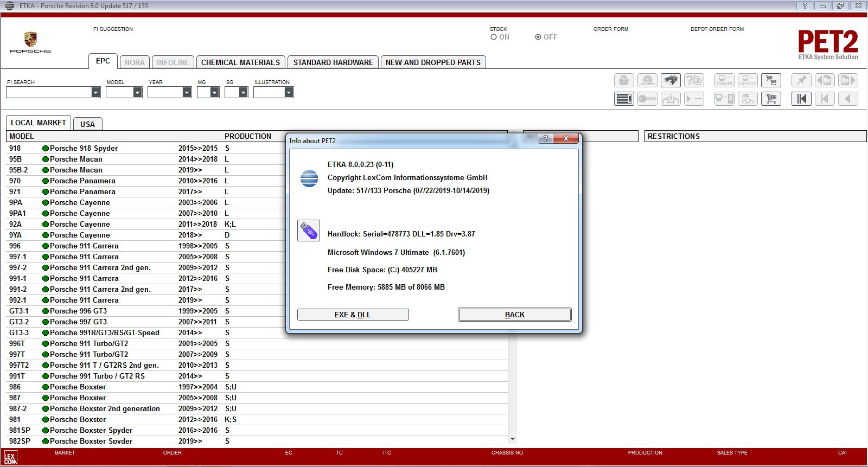868x467 pixels.
Task: Click the DEPOT ORDER FORM label
Action: (x=717, y=29)
